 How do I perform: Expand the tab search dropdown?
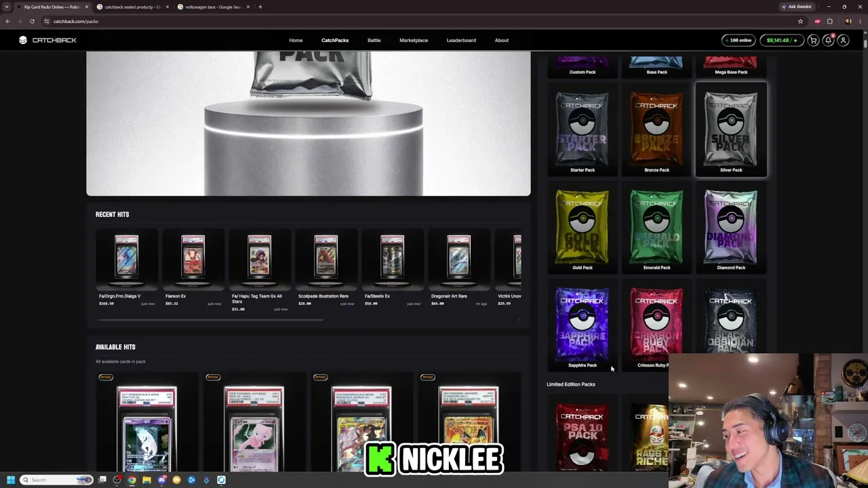(7, 7)
